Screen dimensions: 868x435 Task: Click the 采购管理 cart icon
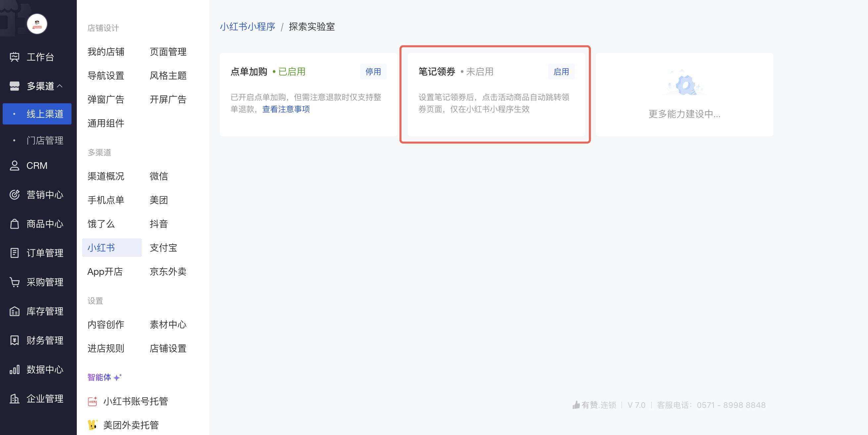tap(15, 282)
